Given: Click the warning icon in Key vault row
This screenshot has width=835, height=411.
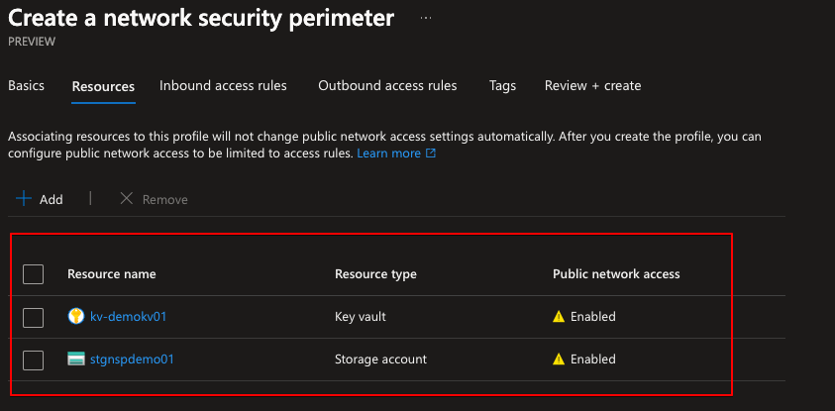Looking at the screenshot, I should point(559,317).
